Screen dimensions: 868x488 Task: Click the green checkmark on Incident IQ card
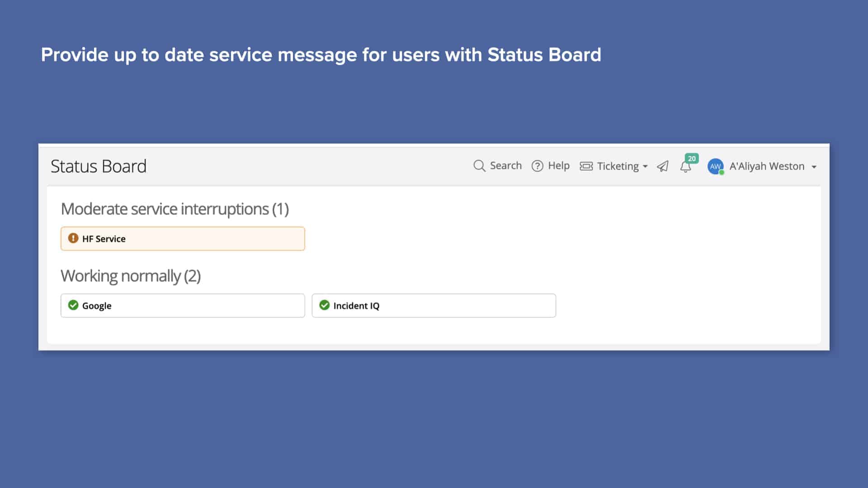point(325,305)
